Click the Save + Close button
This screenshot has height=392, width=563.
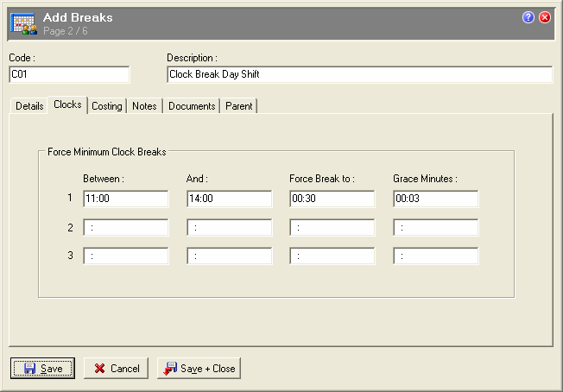199,369
